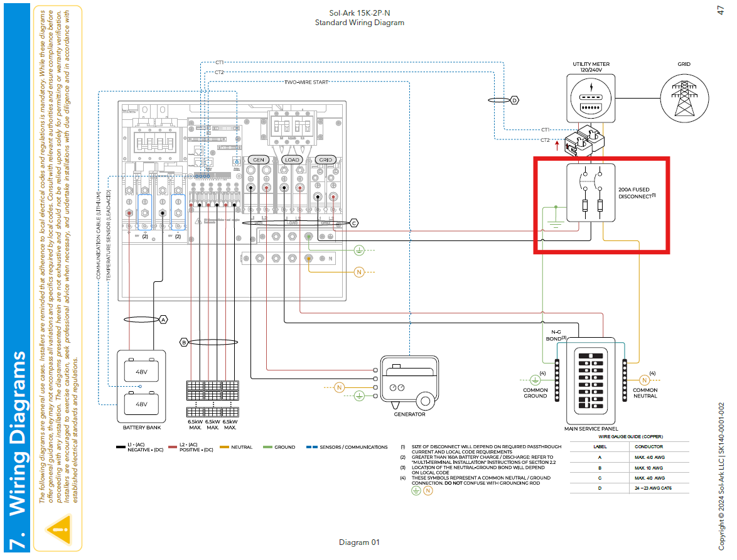Click the 'GRID' label above the tower
Screen dimensions: 737x560
click(684, 64)
